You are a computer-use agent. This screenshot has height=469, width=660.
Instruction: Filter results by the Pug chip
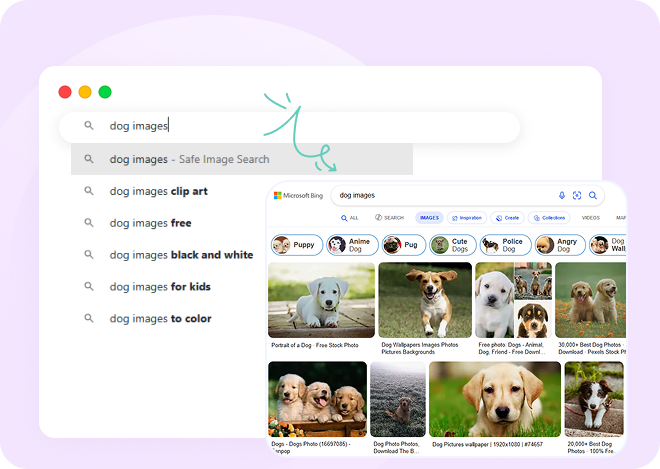point(400,244)
